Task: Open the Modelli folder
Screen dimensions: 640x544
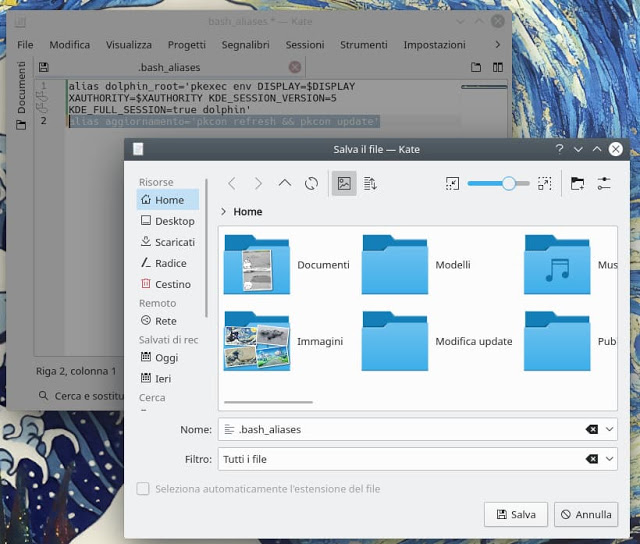Action: (416, 264)
